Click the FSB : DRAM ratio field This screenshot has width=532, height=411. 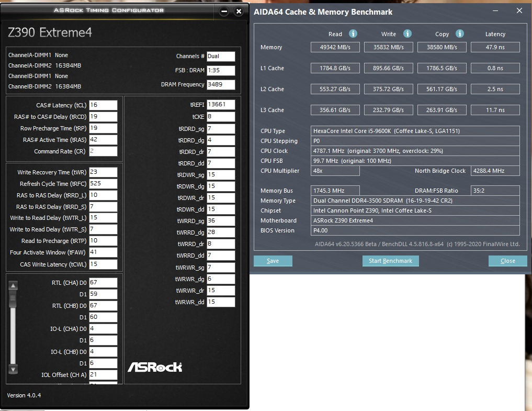221,70
